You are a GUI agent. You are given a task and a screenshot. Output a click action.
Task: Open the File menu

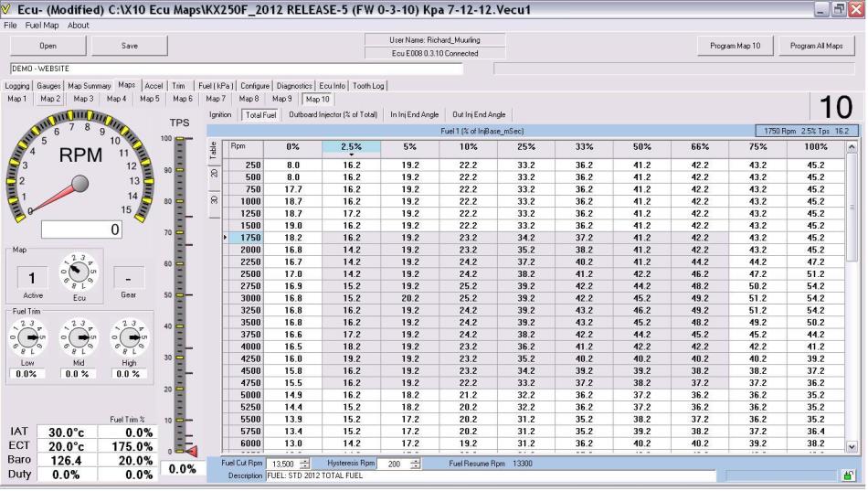tap(10, 26)
